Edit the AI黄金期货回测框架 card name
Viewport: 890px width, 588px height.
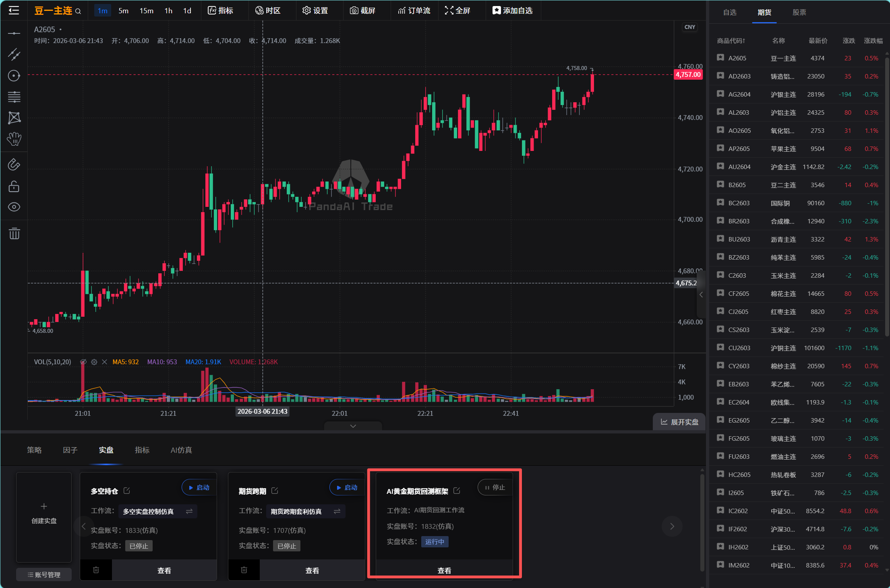tap(457, 491)
